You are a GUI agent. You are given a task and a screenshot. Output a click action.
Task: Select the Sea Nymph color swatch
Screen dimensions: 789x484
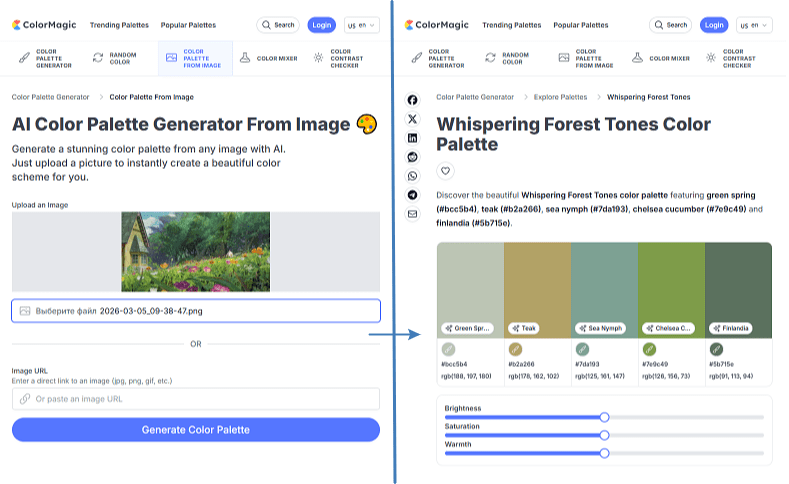(x=604, y=290)
